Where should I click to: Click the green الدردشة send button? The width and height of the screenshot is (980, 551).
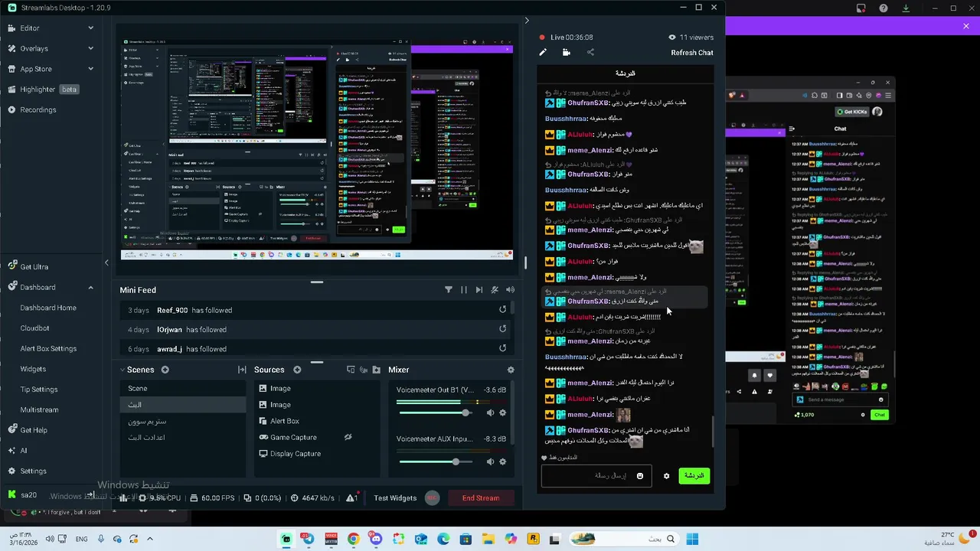694,476
